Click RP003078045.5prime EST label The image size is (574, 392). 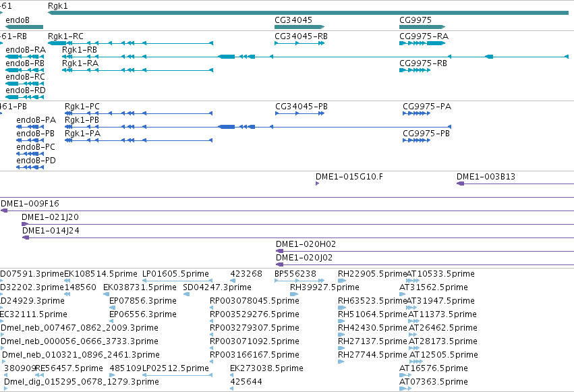click(x=254, y=301)
